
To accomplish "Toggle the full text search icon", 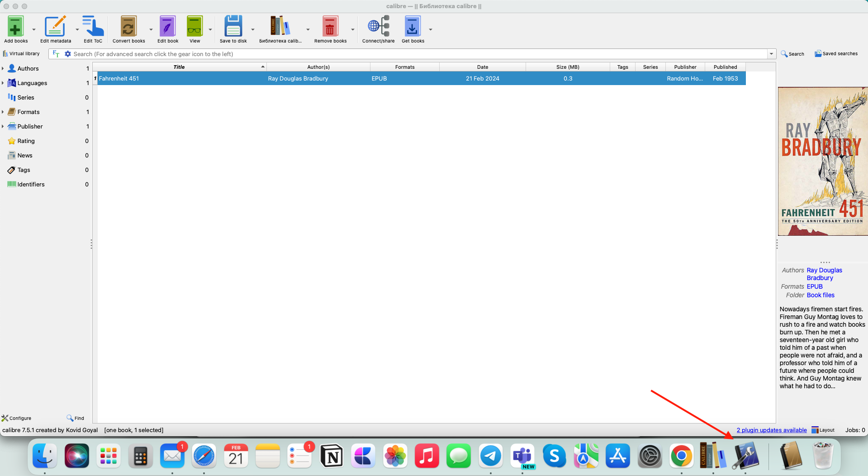I will point(56,54).
